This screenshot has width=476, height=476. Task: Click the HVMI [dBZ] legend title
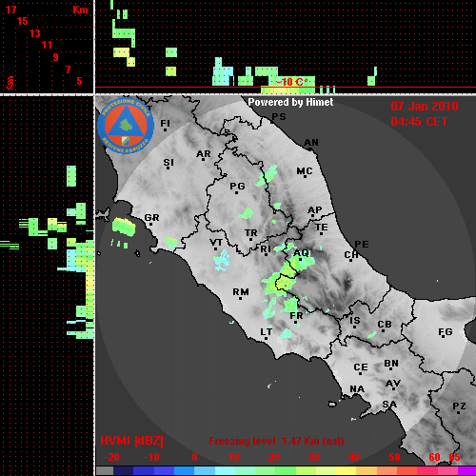131,441
